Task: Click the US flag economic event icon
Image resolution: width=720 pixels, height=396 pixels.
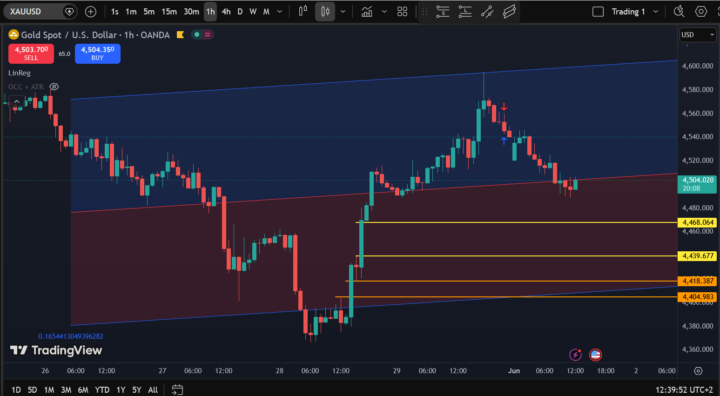Action: point(596,355)
